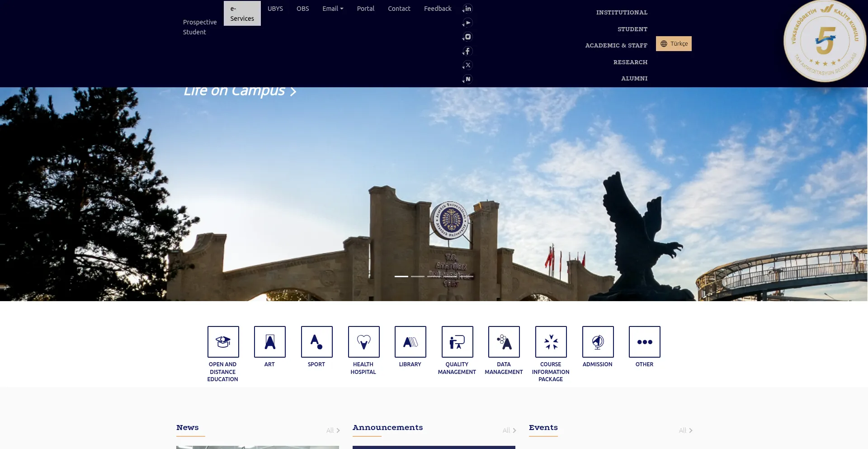Click the quality accreditation badge with the 5
The height and width of the screenshot is (449, 868).
click(x=825, y=41)
